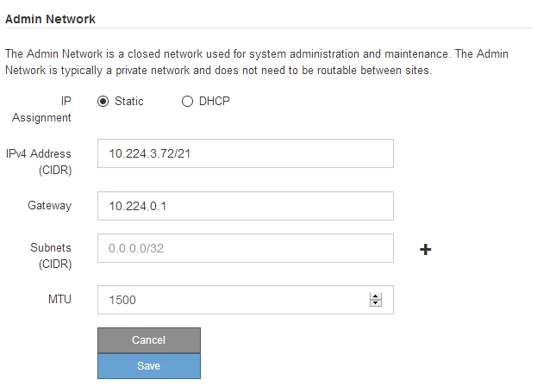Image resolution: width=537 pixels, height=392 pixels.
Task: Click the "IPv4 Address (CIDR)" label
Action: [x=39, y=162]
